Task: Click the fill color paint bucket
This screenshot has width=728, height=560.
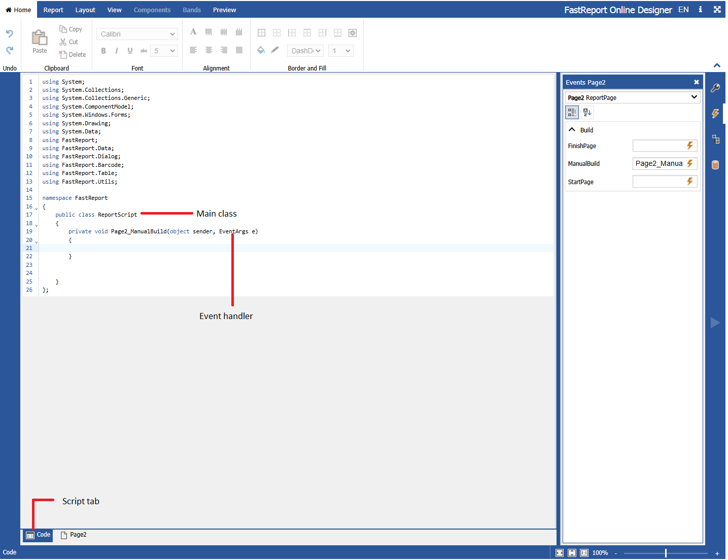Action: click(261, 50)
